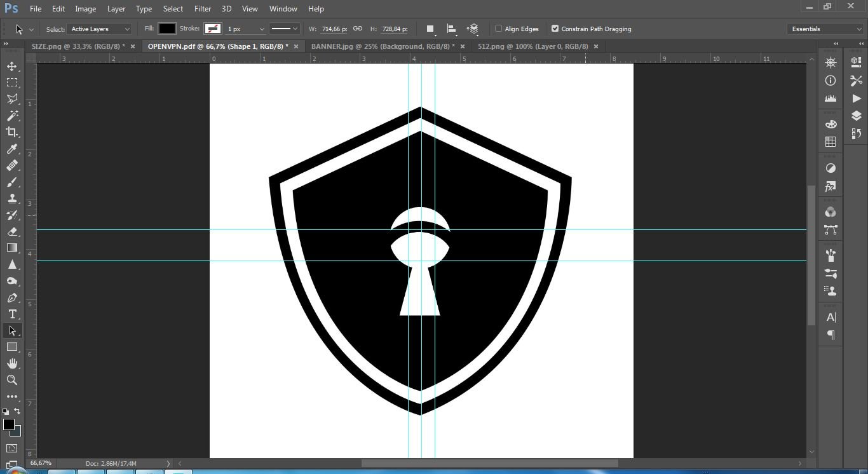Expand the status bar info arrow

pyautogui.click(x=168, y=463)
